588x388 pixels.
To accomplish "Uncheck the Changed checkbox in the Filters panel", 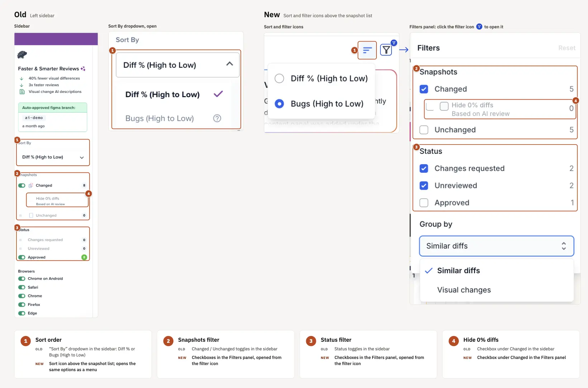I will (424, 89).
